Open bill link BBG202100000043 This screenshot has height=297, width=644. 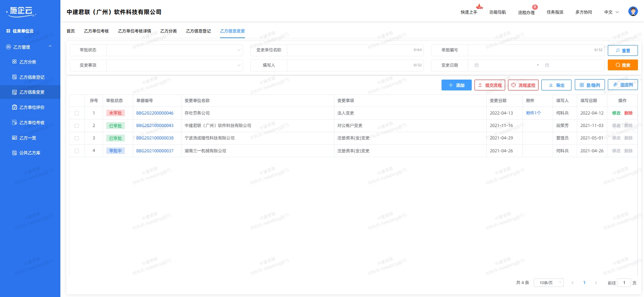click(x=155, y=126)
